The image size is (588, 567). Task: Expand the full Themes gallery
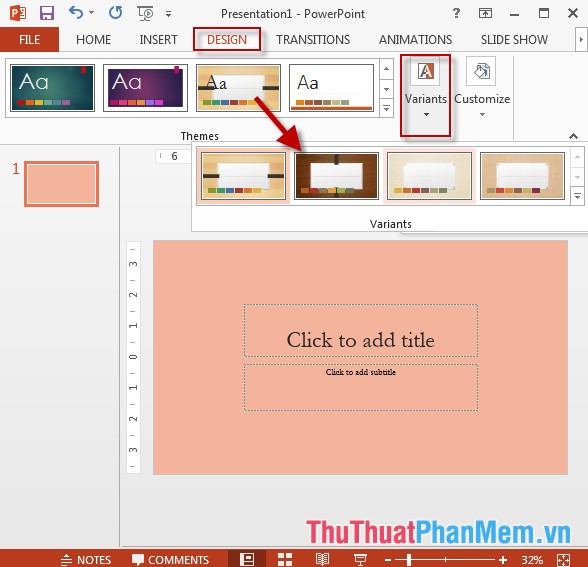[386, 108]
